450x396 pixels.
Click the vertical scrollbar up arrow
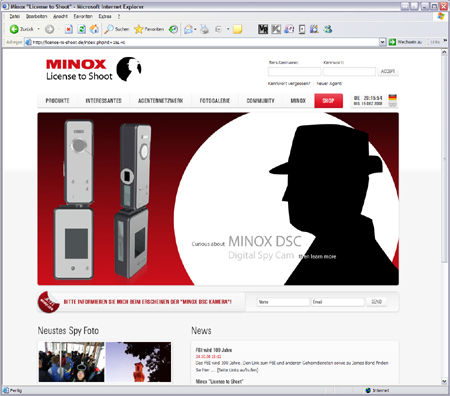coord(444,52)
